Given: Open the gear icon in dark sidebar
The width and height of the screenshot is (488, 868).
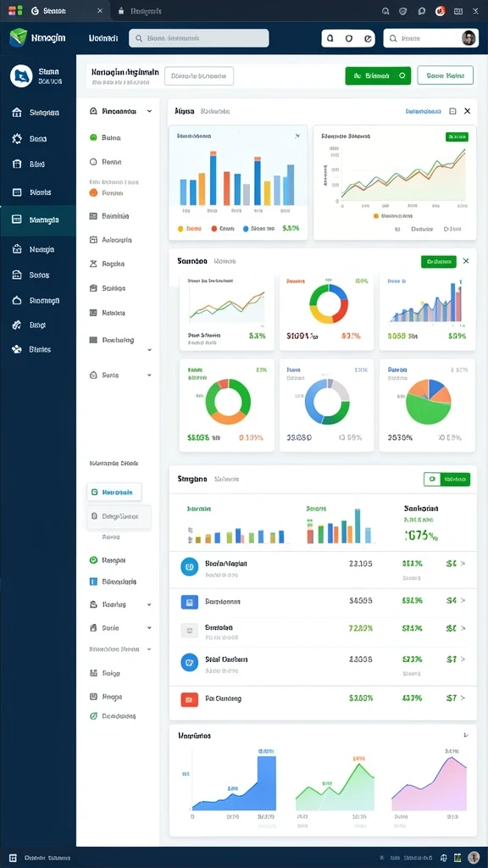Looking at the screenshot, I should (17, 138).
